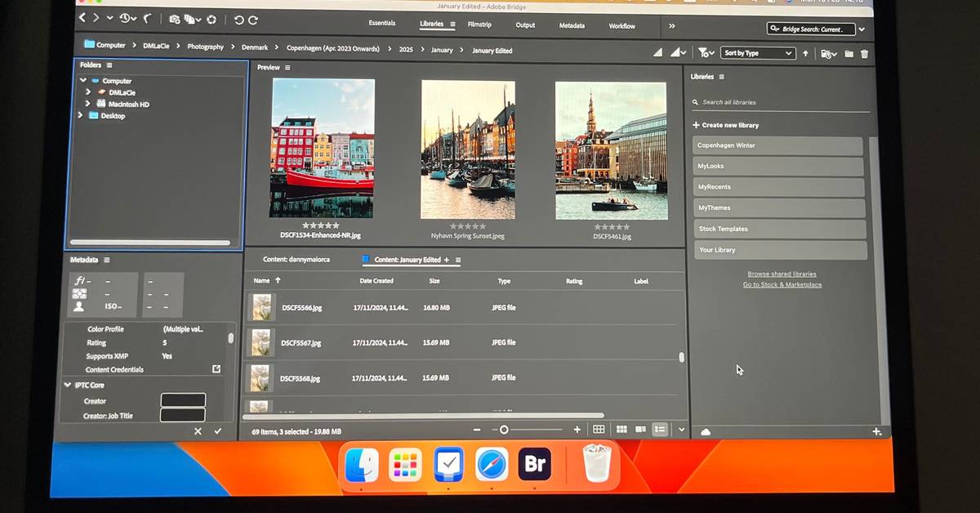Rotate selection 90° counterclockwise
The height and width of the screenshot is (513, 980).
click(238, 20)
